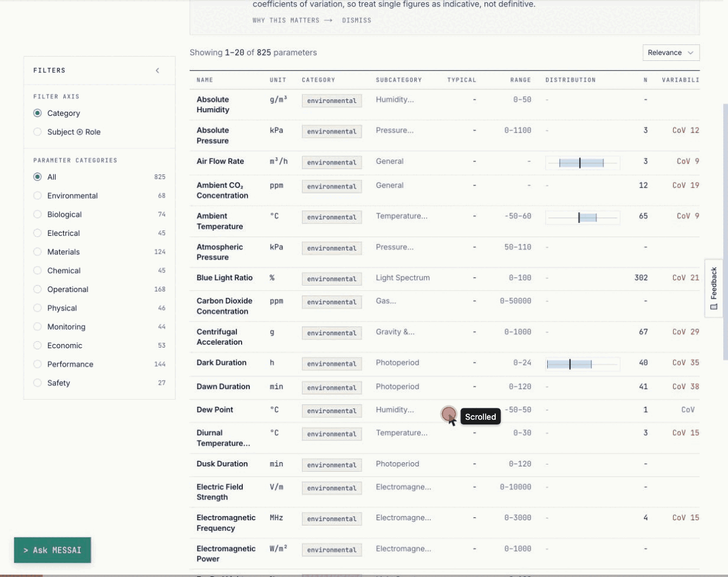The image size is (728, 577).
Task: Select the Subject ⊕ Role radio
Action: pyautogui.click(x=37, y=132)
